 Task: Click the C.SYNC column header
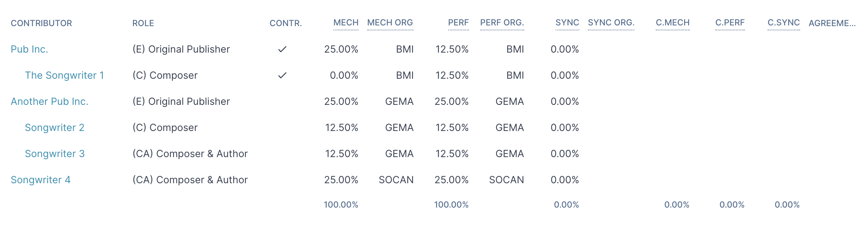[x=784, y=23]
